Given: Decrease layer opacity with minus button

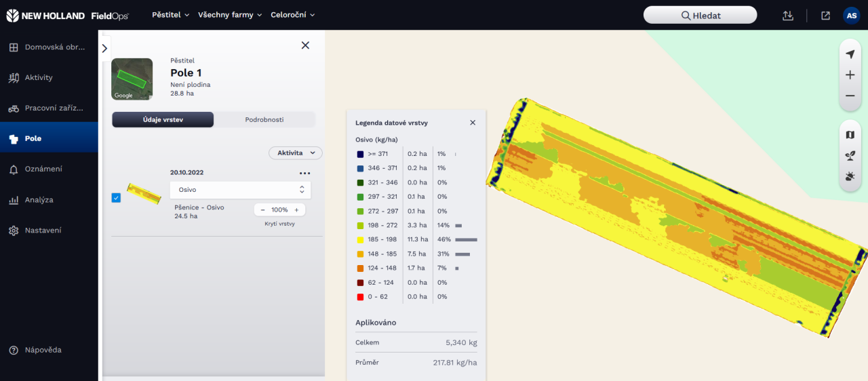Looking at the screenshot, I should pos(262,210).
